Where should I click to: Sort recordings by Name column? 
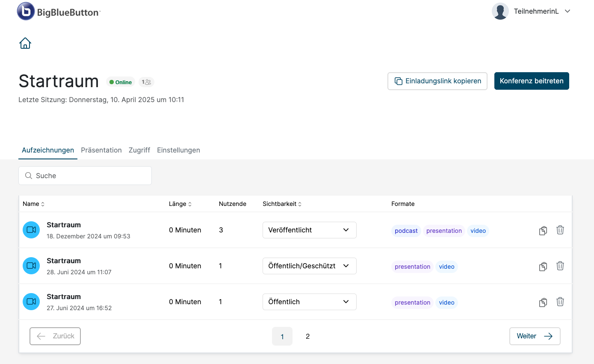(33, 204)
